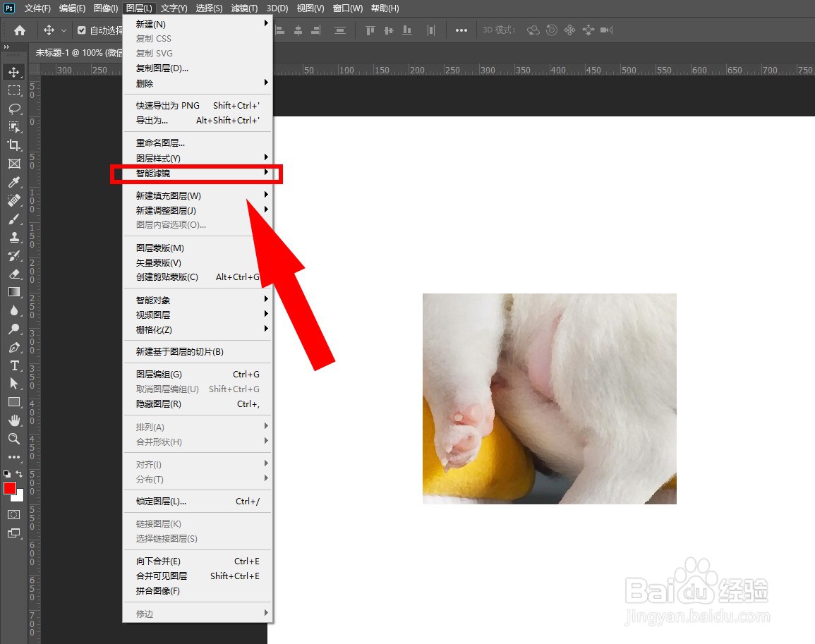Open the 滤镜(T) menu
815x644 pixels.
pyautogui.click(x=244, y=8)
